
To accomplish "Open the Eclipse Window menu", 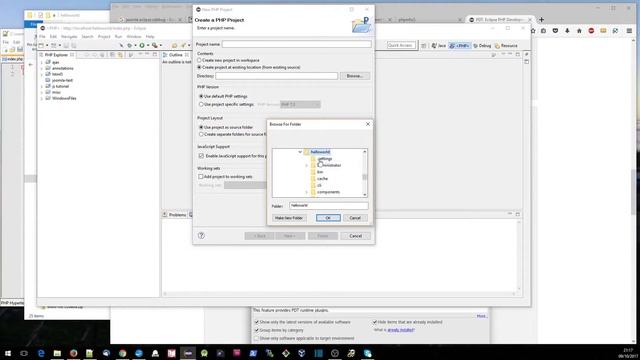I will pos(133,37).
